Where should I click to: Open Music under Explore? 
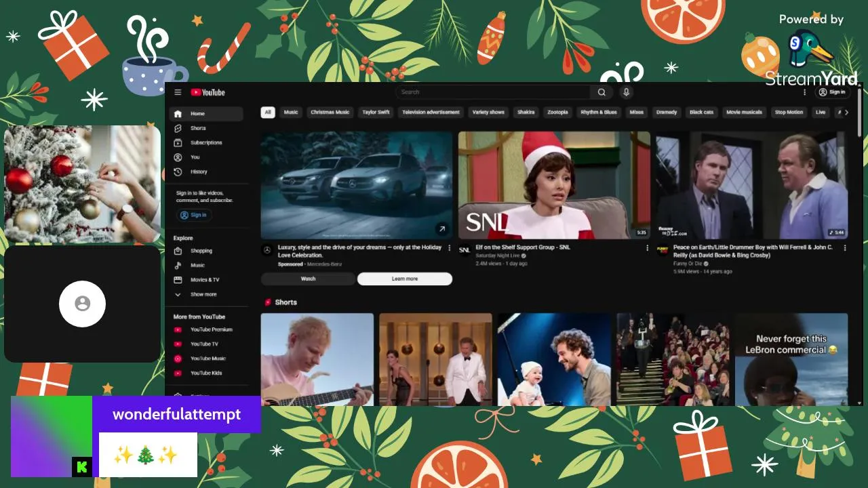click(x=206, y=265)
